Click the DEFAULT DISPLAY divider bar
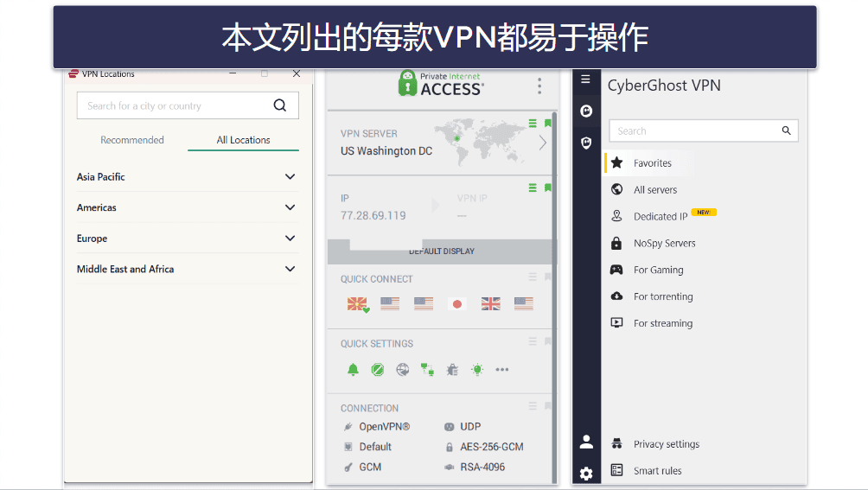Image resolution: width=868 pixels, height=490 pixels. [441, 251]
